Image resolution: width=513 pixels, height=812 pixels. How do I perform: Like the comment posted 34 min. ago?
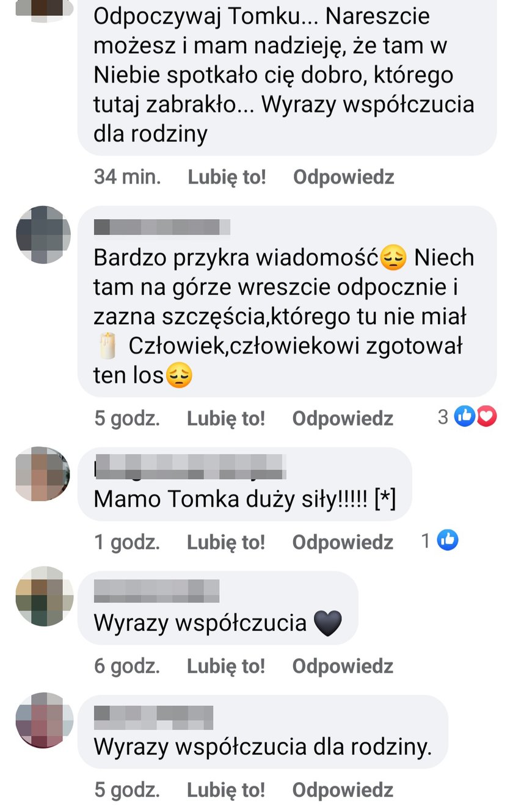(227, 177)
